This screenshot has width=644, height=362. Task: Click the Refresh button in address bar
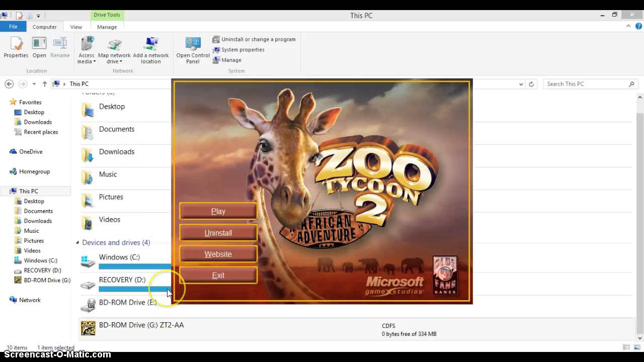(x=531, y=84)
